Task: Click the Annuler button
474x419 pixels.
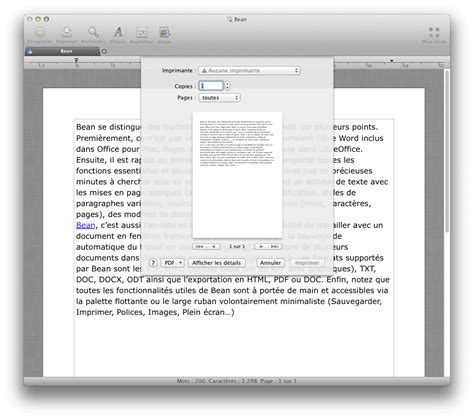Action: [x=270, y=263]
